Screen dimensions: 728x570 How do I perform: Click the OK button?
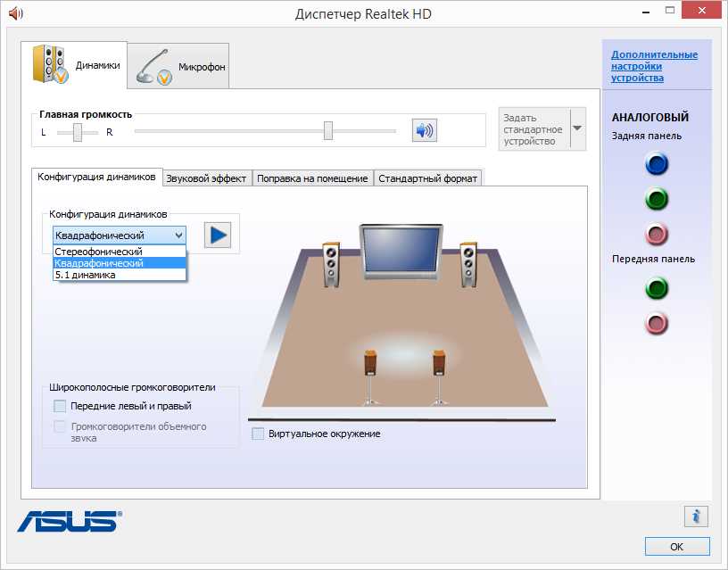pyautogui.click(x=676, y=546)
